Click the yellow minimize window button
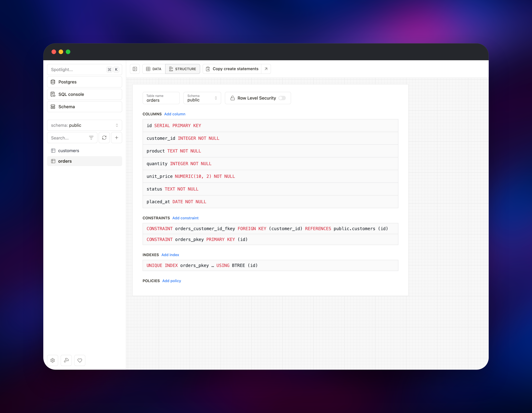Image resolution: width=532 pixels, height=413 pixels. (x=61, y=52)
